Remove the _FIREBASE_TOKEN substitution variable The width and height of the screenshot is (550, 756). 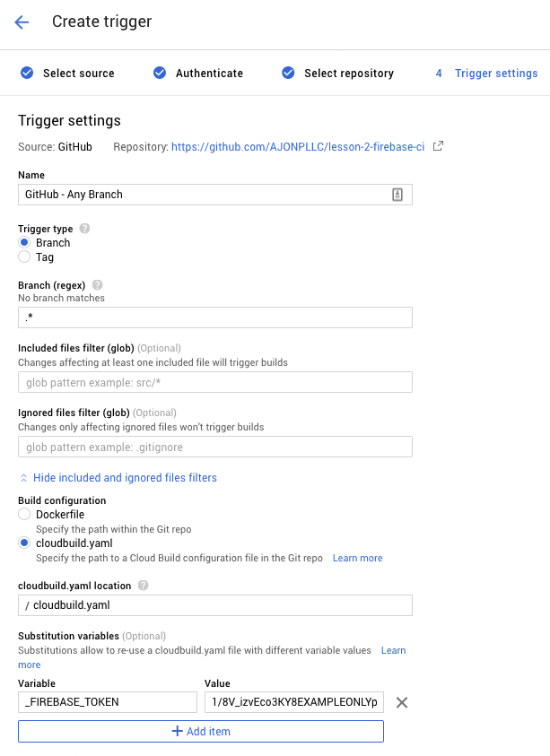pyautogui.click(x=401, y=702)
